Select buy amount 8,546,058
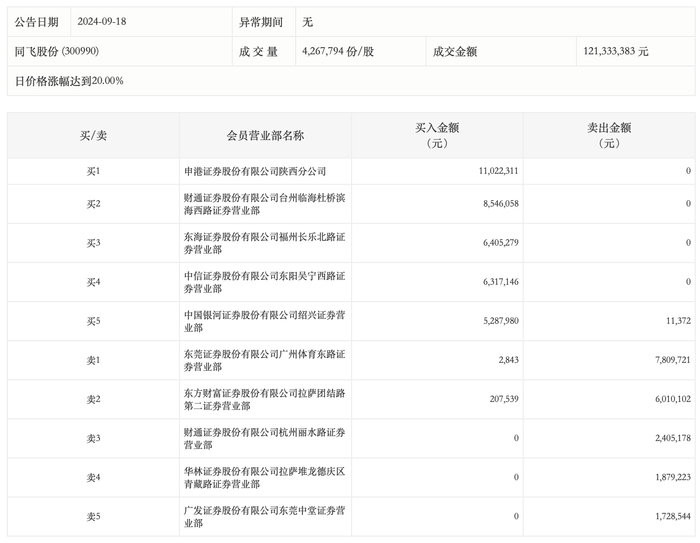Image resolution: width=700 pixels, height=543 pixels. (500, 204)
